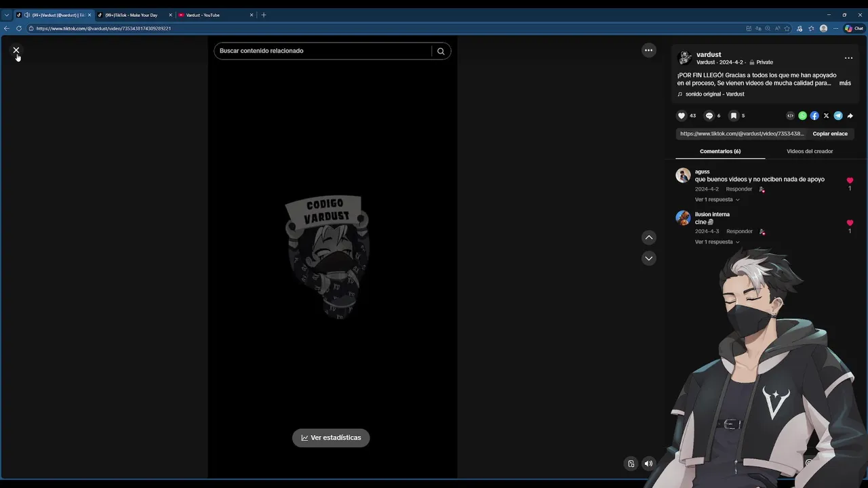Toggle auto-scroll icon beside the volume button

631,464
